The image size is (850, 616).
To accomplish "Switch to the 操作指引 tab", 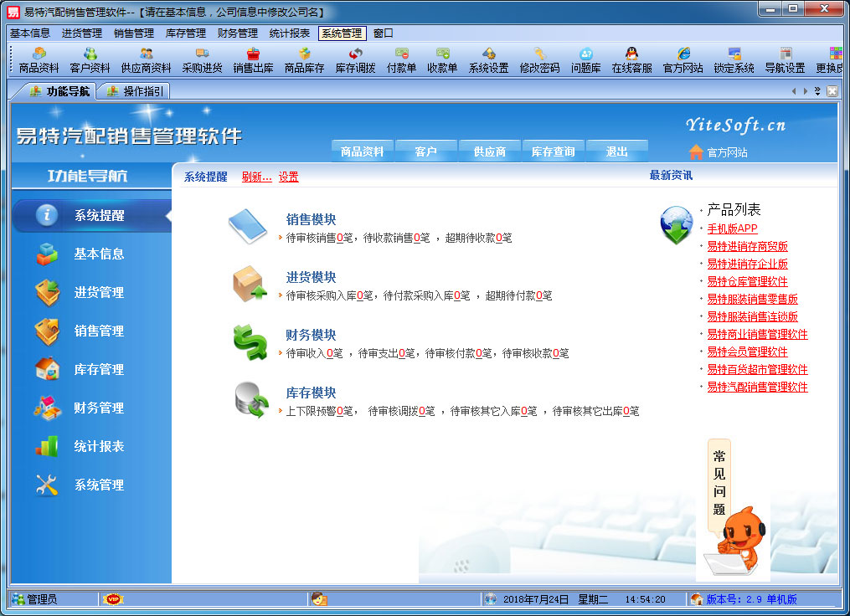I will (x=136, y=91).
